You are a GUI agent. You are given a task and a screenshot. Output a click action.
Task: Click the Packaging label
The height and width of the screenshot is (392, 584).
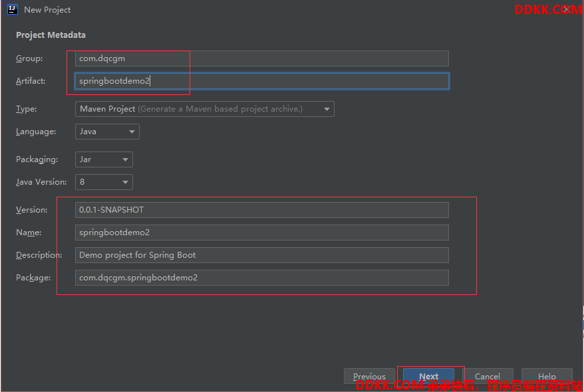(37, 159)
